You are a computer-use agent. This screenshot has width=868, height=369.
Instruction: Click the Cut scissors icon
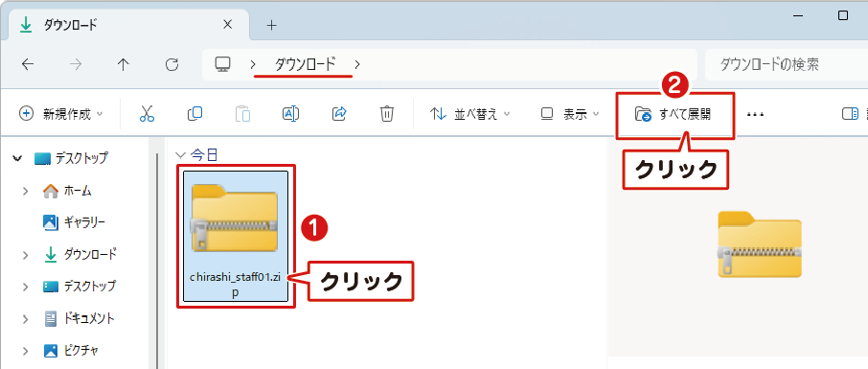[x=147, y=114]
